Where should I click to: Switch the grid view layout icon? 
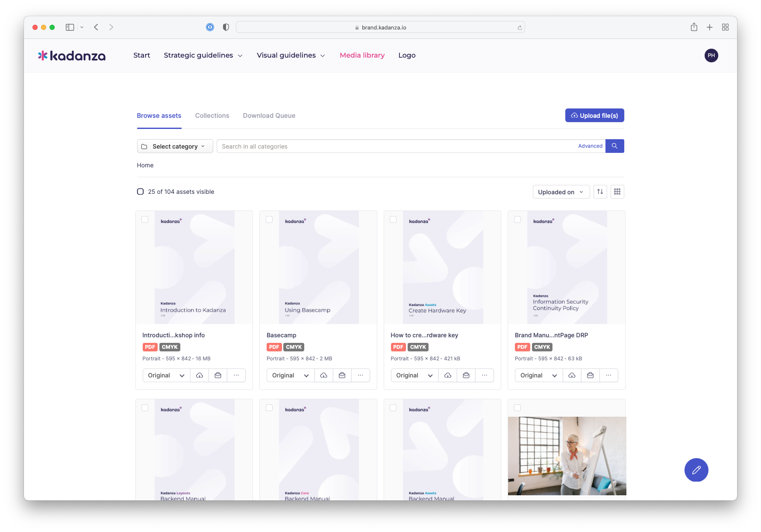pyautogui.click(x=617, y=192)
